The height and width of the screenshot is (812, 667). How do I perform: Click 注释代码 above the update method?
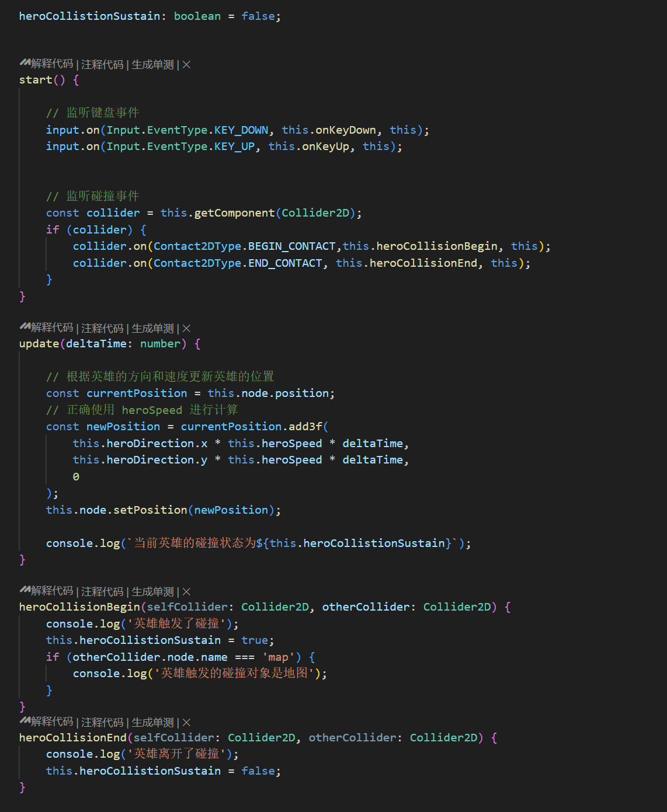click(103, 328)
